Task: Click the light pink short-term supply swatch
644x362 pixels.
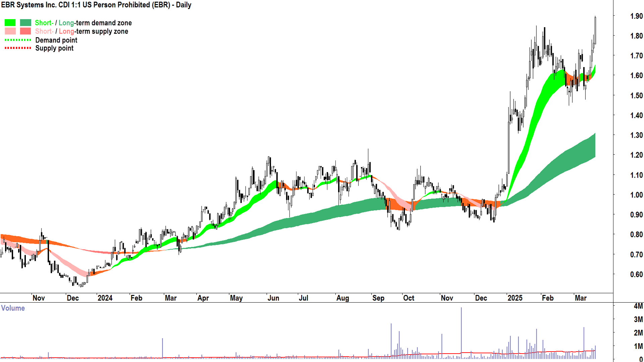Action: tap(10, 31)
